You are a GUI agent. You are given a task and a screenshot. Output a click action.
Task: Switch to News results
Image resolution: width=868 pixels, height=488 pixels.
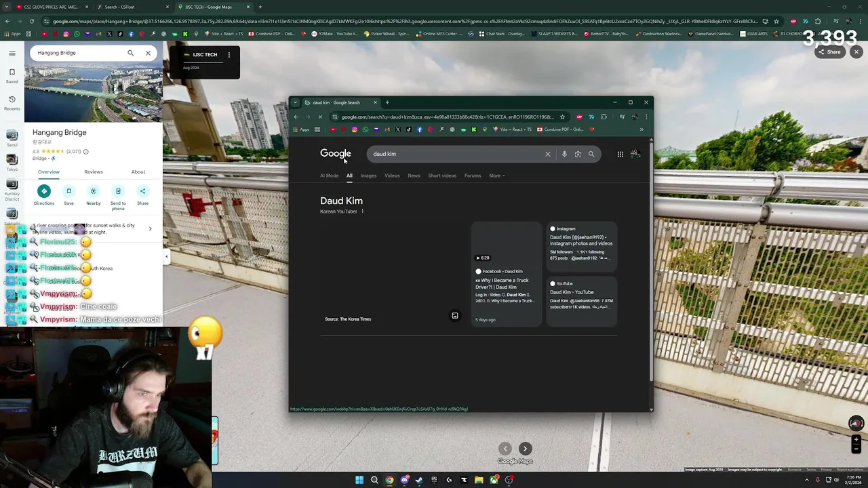[x=414, y=176]
